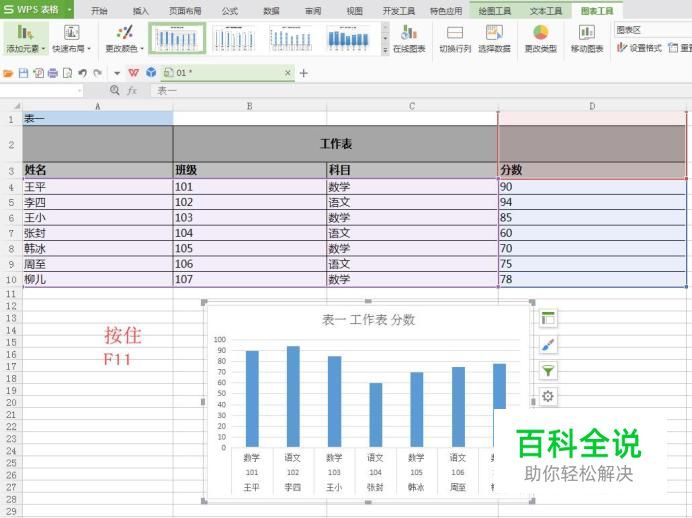The height and width of the screenshot is (518, 692).
Task: Open chart settings gear button
Action: click(x=548, y=396)
